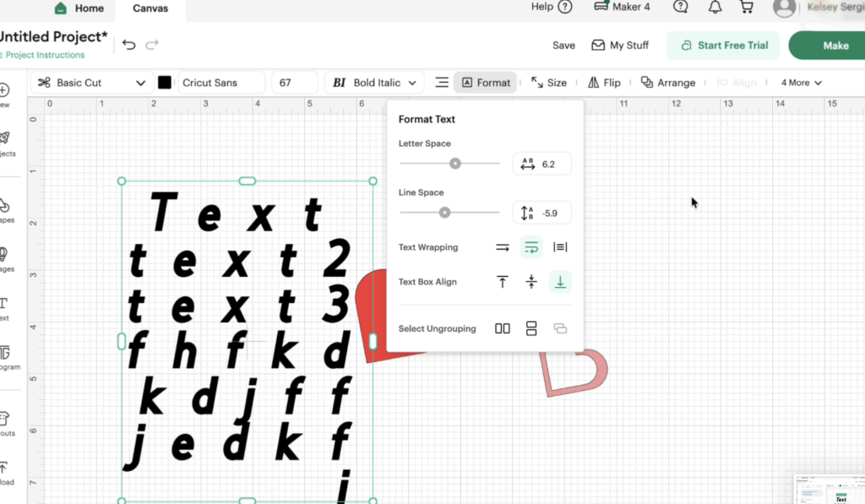The width and height of the screenshot is (865, 504).
Task: Select the Text tool in left sidebar
Action: pyautogui.click(x=4, y=309)
